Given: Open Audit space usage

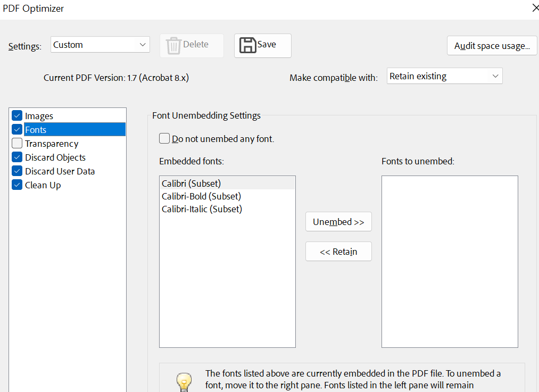Looking at the screenshot, I should pos(492,46).
